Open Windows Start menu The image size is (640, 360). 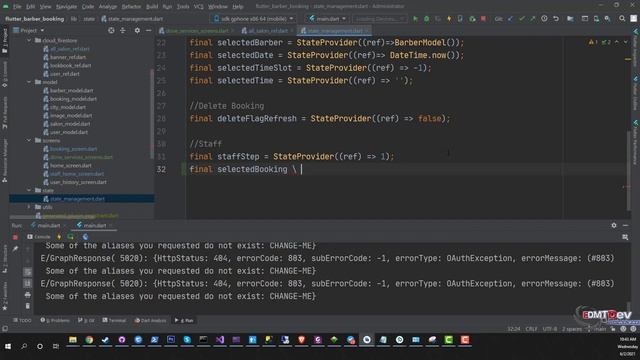pyautogui.click(x=8, y=346)
